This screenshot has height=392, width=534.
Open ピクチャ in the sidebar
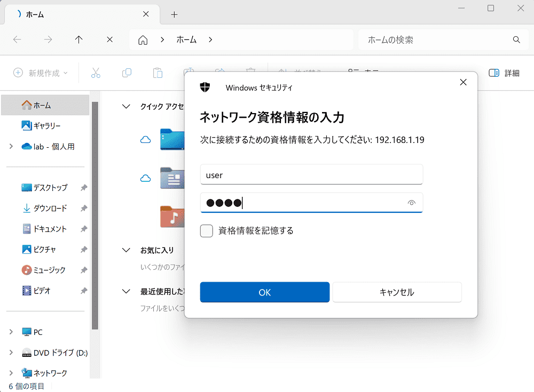pos(39,250)
